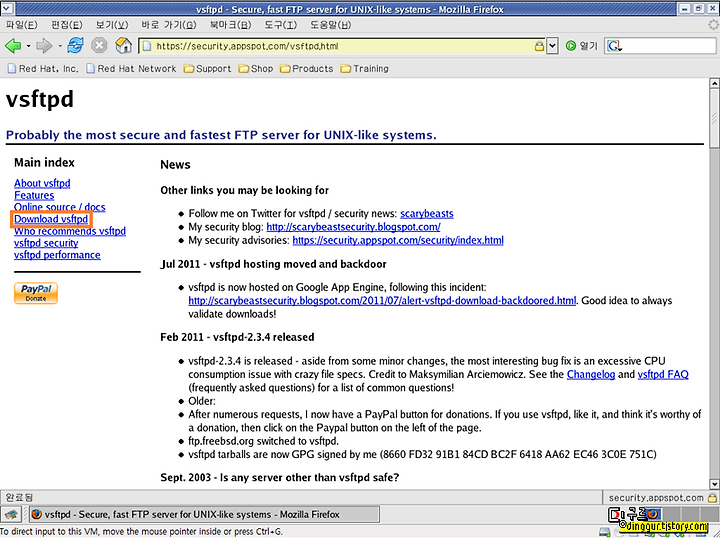Click the scrollbar up arrow
Screen dimensions: 720x538
tap(714, 83)
